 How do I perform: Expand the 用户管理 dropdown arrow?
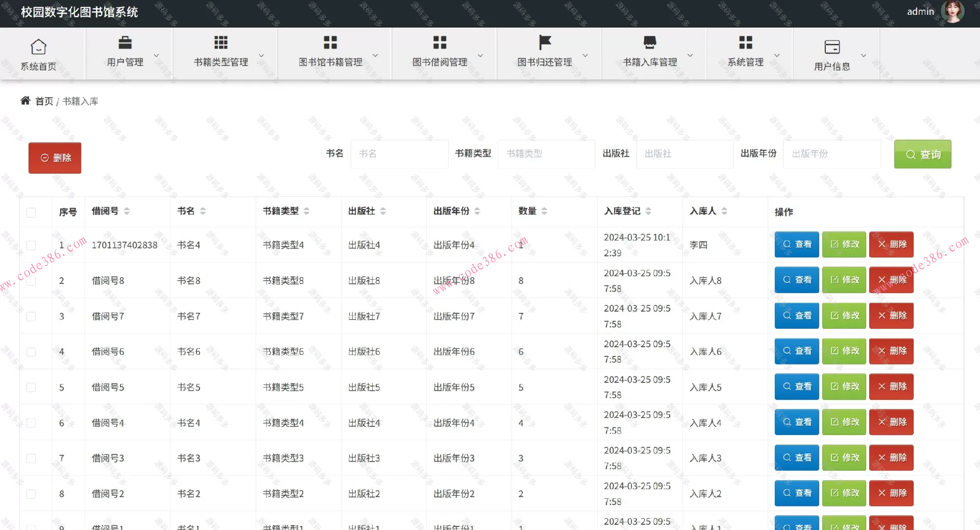157,55
